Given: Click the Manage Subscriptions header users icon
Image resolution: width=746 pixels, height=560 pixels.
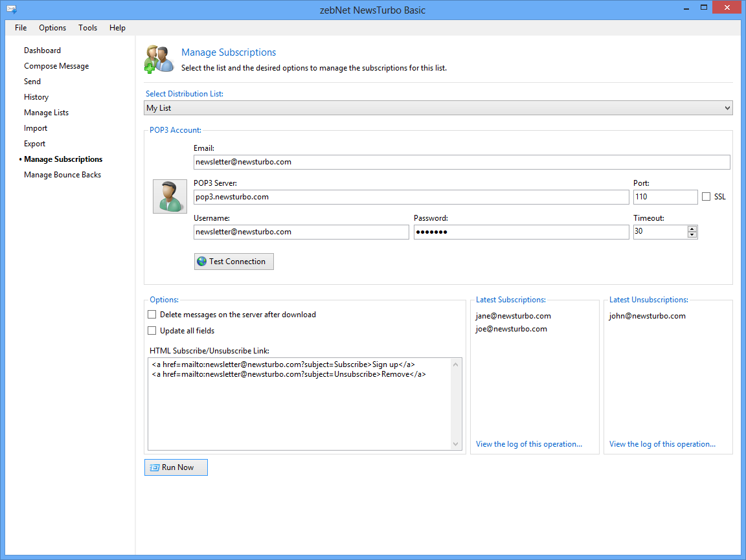Looking at the screenshot, I should pyautogui.click(x=159, y=59).
